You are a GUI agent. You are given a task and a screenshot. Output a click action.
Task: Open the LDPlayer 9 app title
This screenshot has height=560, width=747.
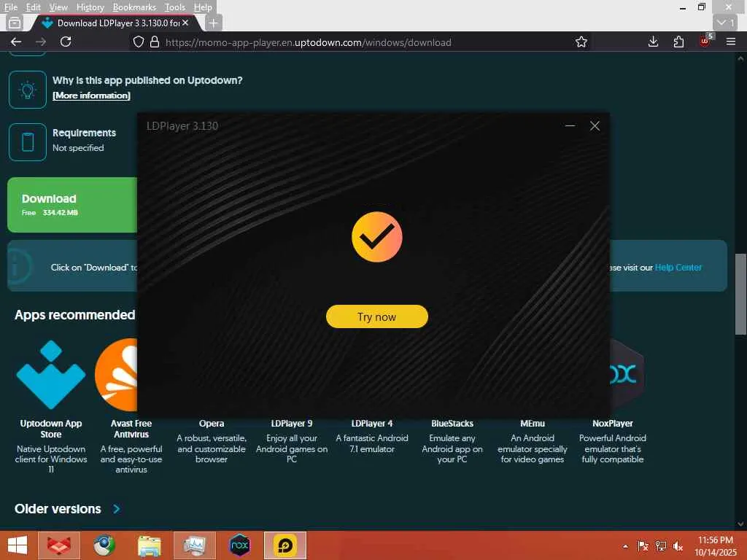tap(292, 424)
